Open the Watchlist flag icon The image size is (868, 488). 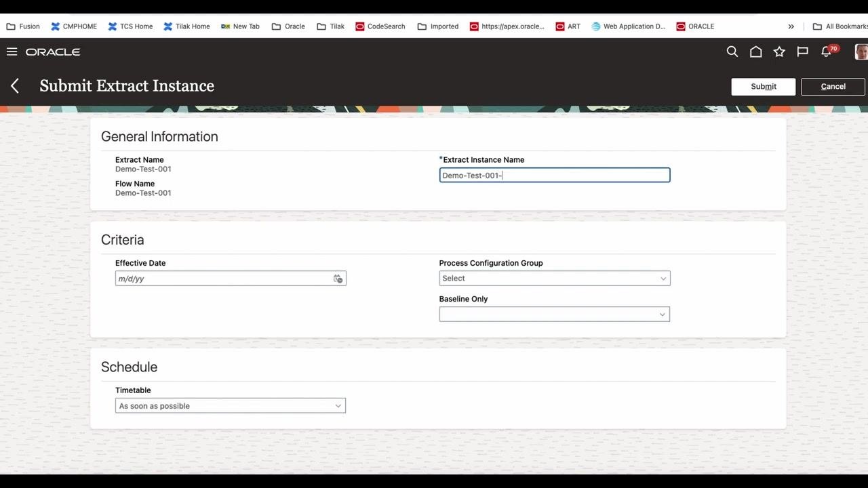tap(803, 52)
